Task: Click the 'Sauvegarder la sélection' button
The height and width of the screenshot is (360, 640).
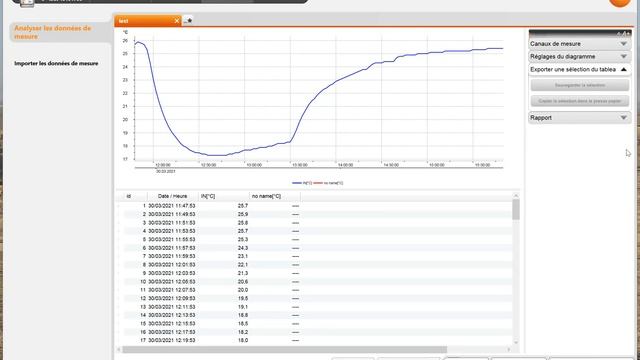Action: point(580,85)
